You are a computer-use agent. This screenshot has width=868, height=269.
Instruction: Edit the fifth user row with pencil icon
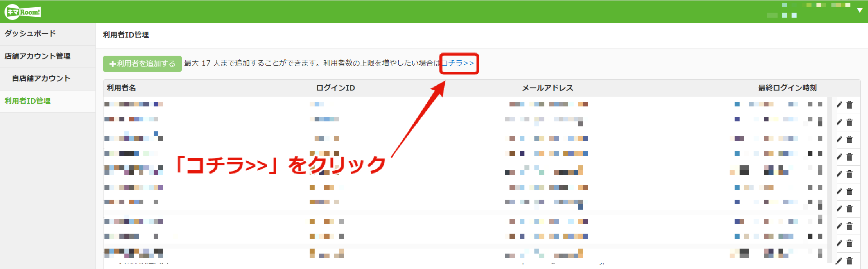point(840,174)
